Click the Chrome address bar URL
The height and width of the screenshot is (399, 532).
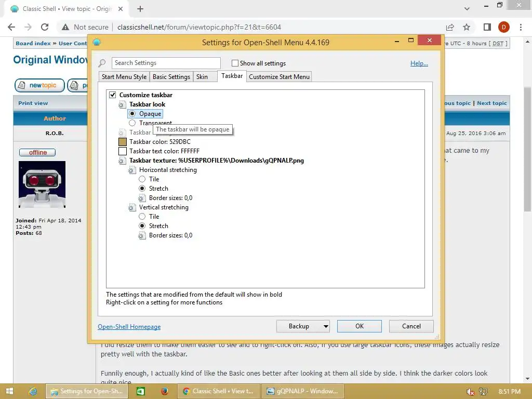(199, 27)
